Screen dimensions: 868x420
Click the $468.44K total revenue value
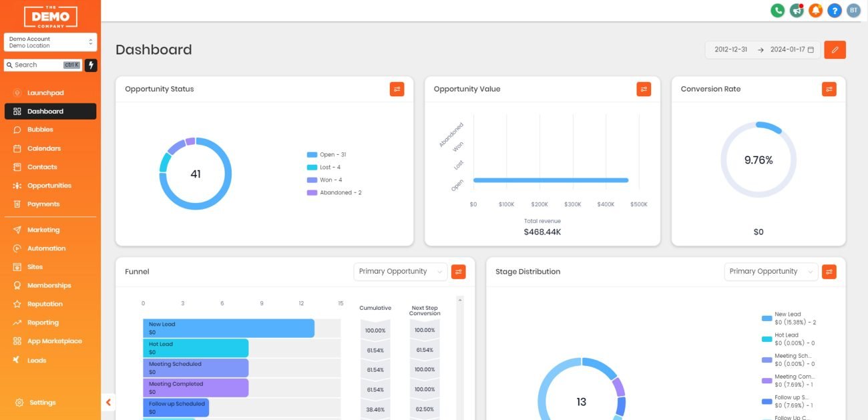[x=542, y=232]
